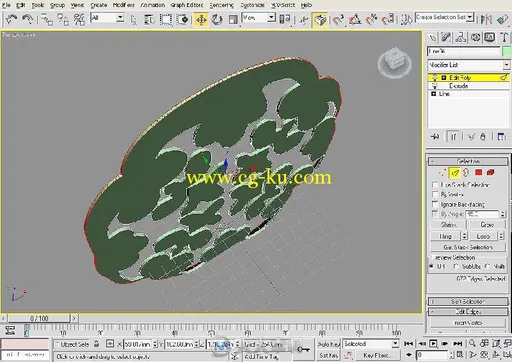Toggle the Spinner Snap icon
The width and height of the screenshot is (512, 362).
click(388, 20)
